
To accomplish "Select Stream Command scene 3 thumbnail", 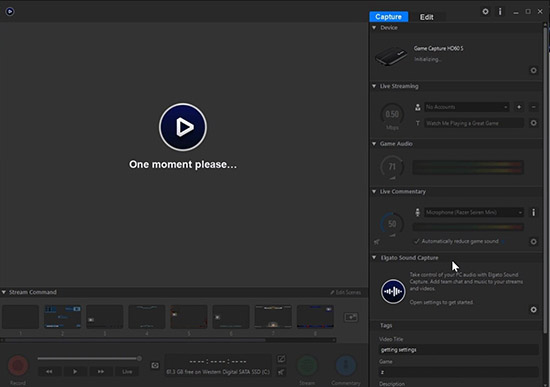I will click(105, 317).
